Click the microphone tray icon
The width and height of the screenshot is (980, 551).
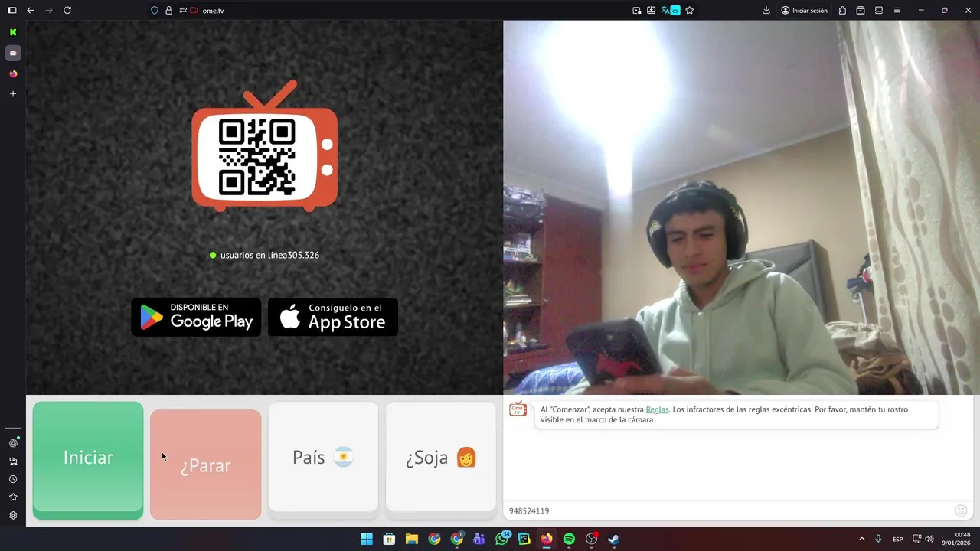(x=878, y=539)
